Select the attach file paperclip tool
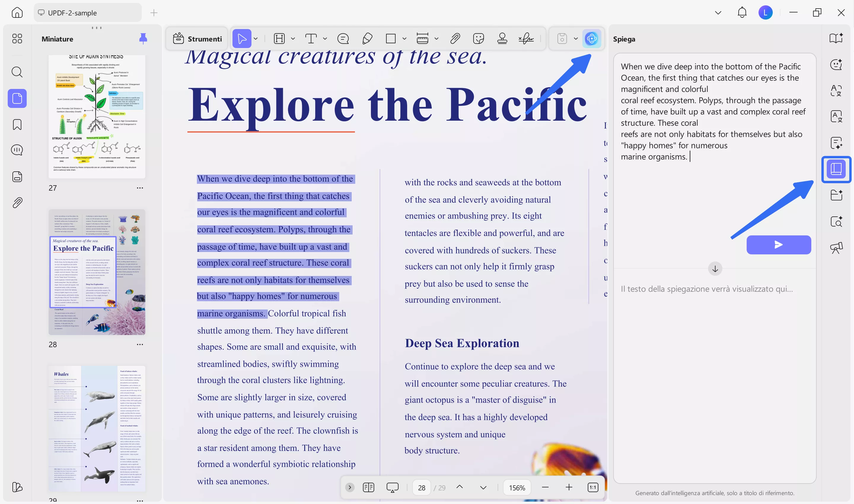This screenshot has height=504, width=854. coord(455,39)
